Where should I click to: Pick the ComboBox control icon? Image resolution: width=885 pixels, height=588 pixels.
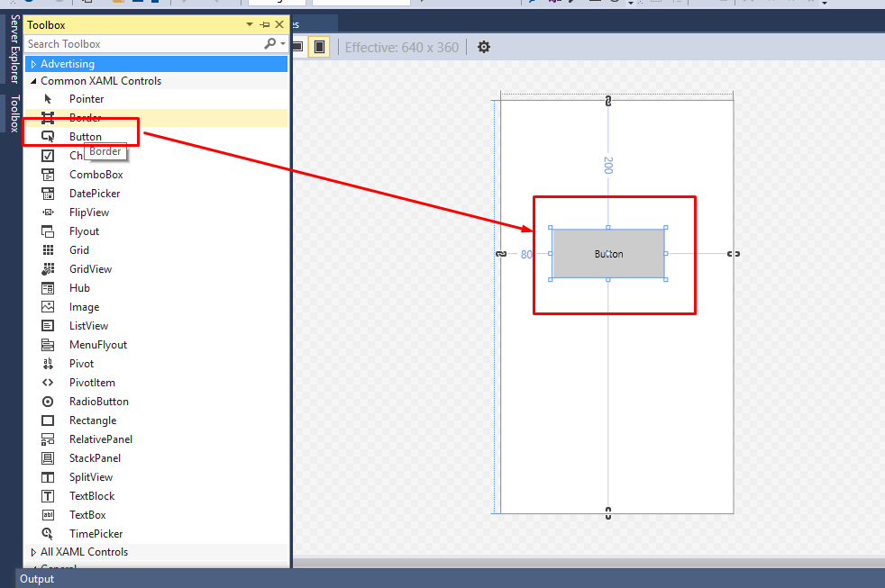point(48,175)
